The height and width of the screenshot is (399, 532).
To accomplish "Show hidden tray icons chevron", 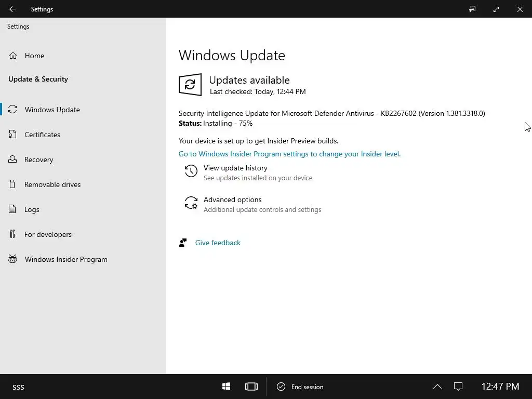I will [437, 387].
